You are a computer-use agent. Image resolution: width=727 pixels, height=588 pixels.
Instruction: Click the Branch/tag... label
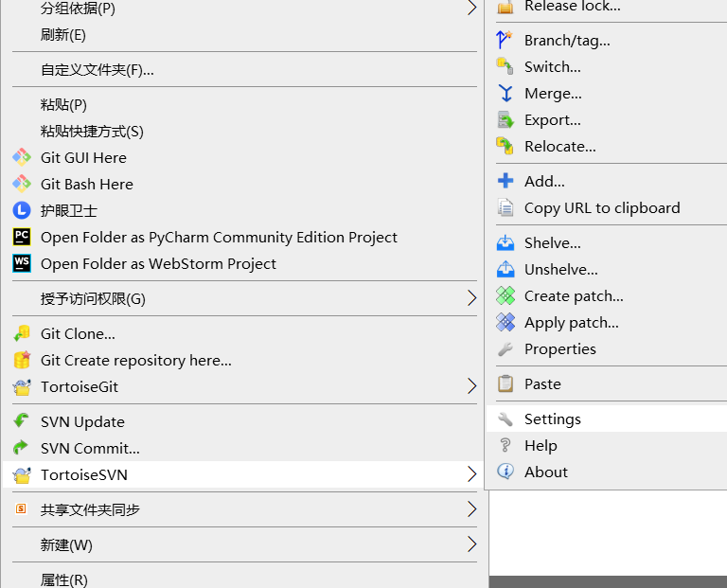tap(567, 41)
